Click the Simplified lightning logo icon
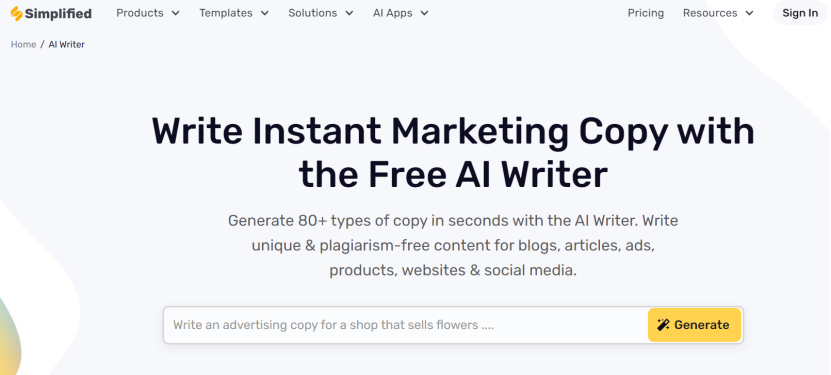 [x=16, y=13]
